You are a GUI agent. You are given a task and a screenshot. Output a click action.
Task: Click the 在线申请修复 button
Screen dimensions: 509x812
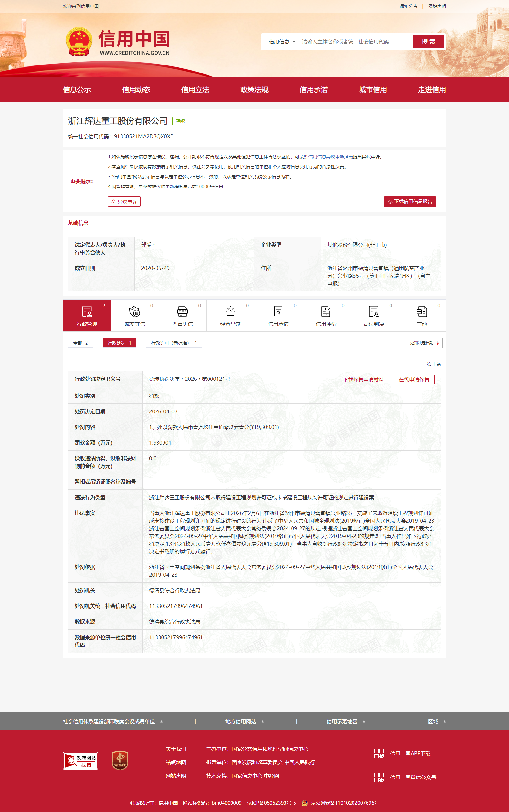click(x=414, y=379)
